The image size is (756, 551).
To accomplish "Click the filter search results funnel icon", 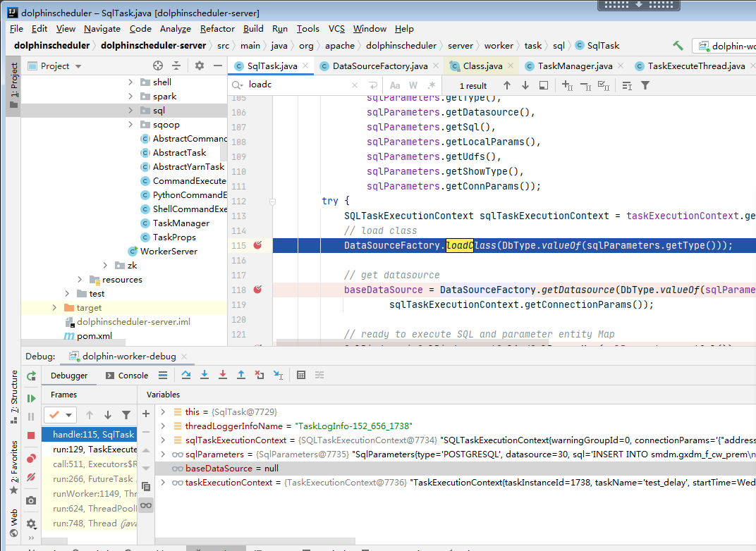I will [x=645, y=85].
